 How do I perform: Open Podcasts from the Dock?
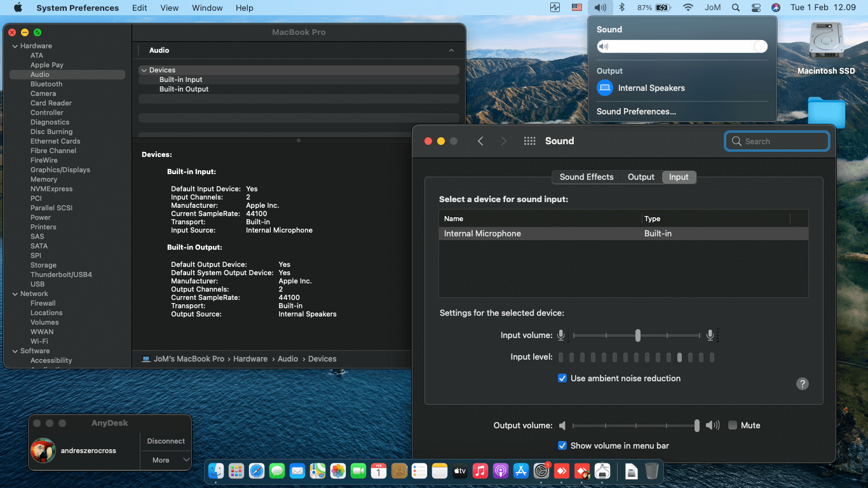point(500,471)
